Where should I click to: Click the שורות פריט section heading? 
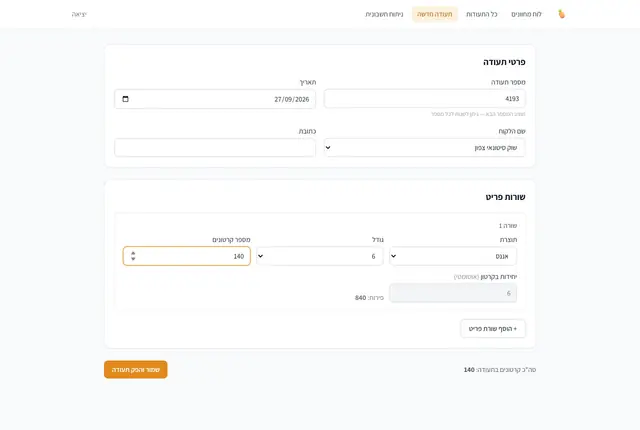[505, 197]
